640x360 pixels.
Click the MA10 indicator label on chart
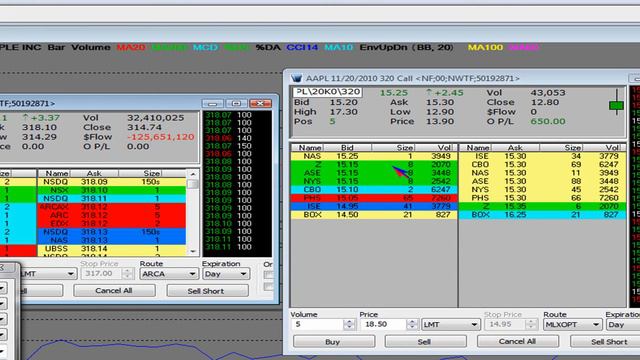pyautogui.click(x=339, y=47)
